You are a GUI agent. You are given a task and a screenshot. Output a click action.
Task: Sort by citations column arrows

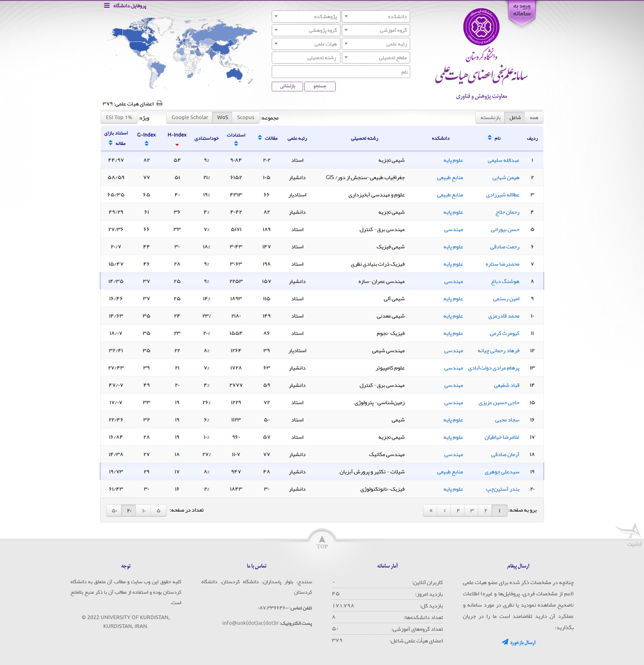point(236,143)
